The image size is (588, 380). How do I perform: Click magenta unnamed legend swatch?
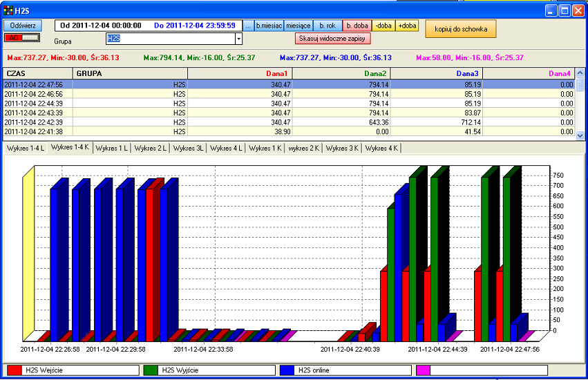(423, 370)
